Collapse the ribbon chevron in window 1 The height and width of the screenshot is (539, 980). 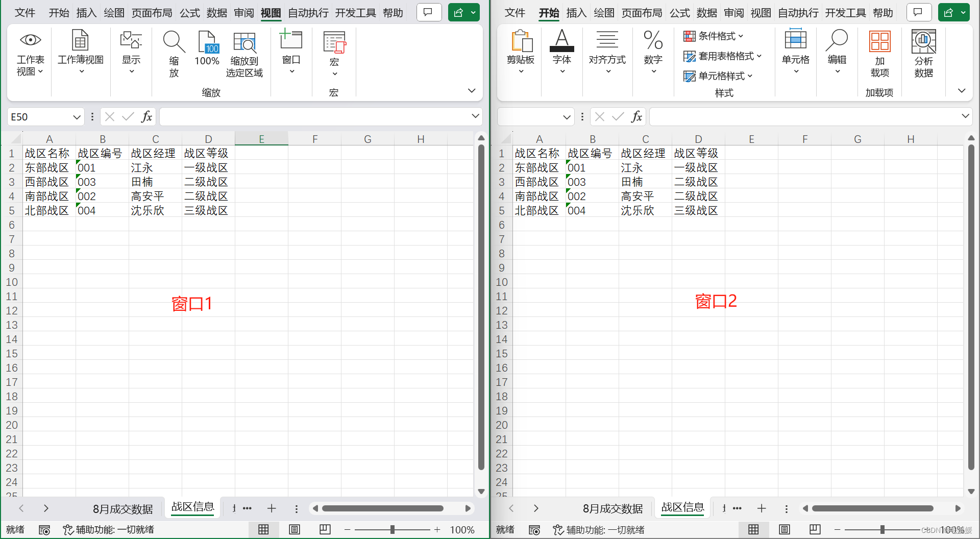point(472,91)
